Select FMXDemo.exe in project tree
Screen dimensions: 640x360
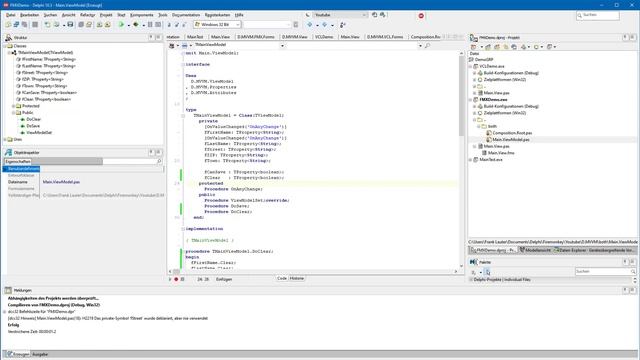pos(493,100)
